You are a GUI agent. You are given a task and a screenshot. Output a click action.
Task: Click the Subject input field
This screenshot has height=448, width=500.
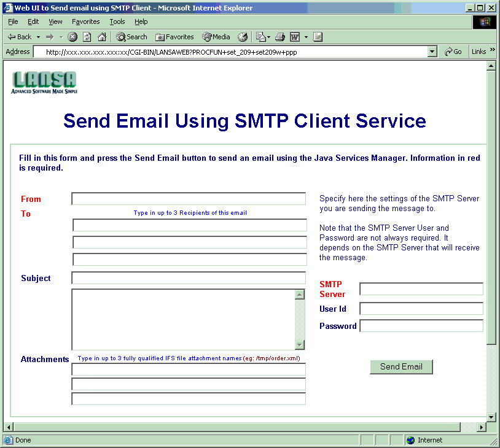(189, 278)
